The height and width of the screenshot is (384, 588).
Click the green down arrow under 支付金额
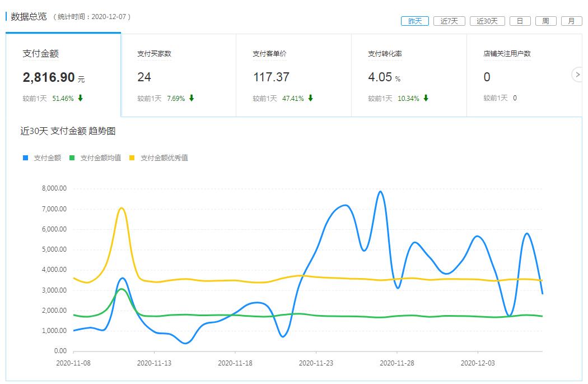click(x=80, y=98)
